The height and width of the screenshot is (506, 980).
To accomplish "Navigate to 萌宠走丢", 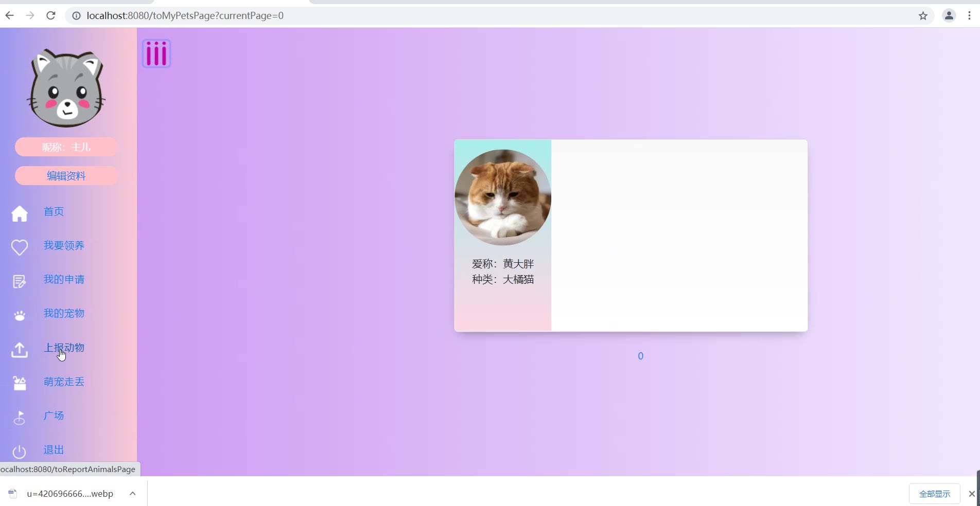I will tap(64, 382).
